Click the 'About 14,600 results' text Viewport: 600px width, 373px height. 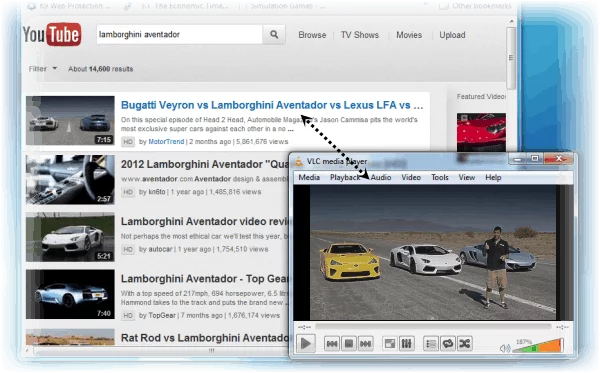tap(101, 69)
